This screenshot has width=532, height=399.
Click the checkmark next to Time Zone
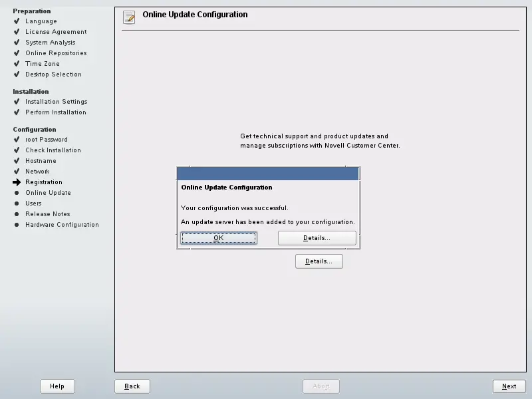point(17,63)
